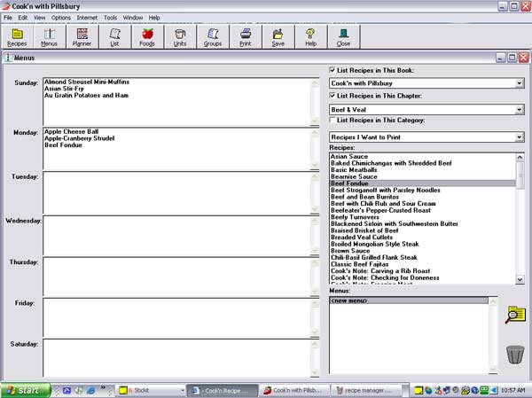The height and width of the screenshot is (398, 532).
Task: Click the Cook'n app title bar icon
Action: tap(6, 6)
